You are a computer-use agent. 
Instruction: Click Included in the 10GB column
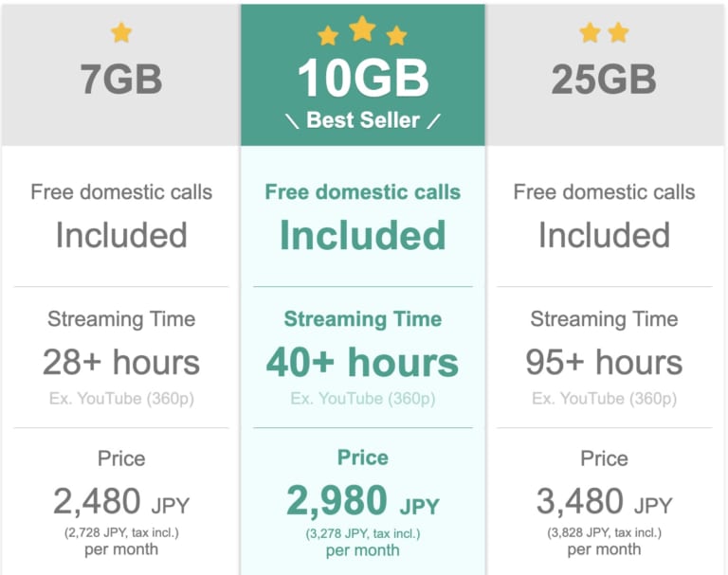[362, 235]
